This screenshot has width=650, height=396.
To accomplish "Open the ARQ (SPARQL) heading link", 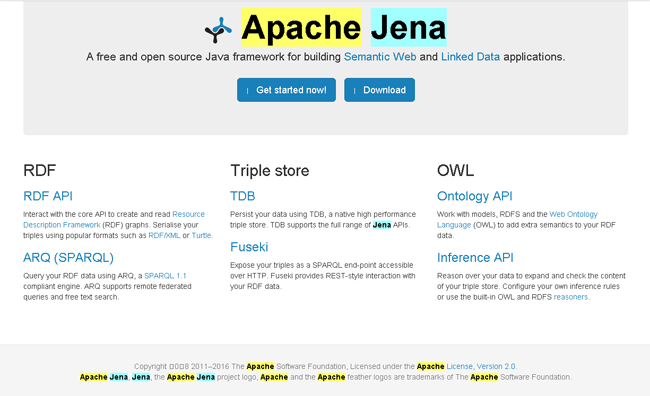I will [68, 258].
